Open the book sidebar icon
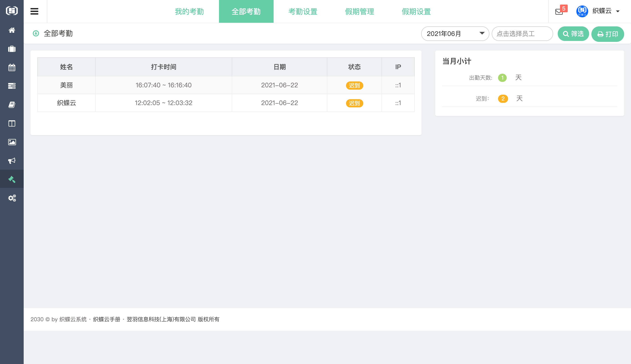The image size is (631, 364). tap(12, 105)
